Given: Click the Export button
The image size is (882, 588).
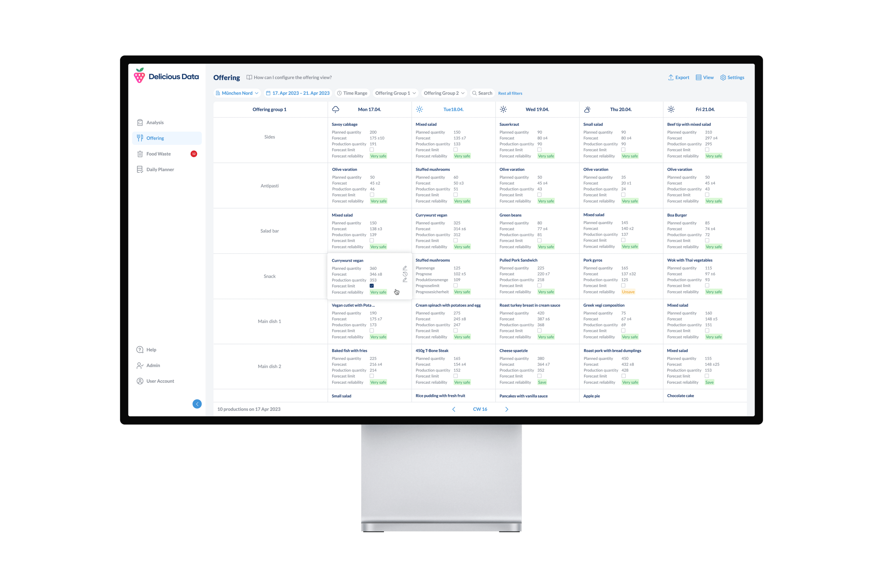Looking at the screenshot, I should 679,77.
